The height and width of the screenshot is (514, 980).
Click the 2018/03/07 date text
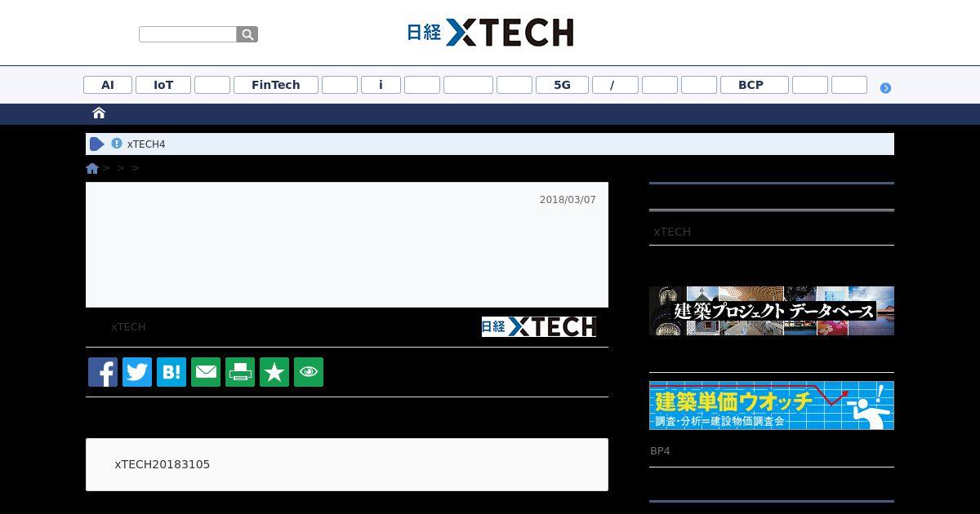coord(568,200)
